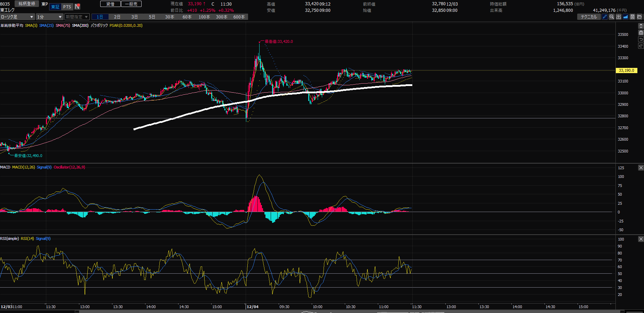Viewport: 644px width, 313px height.
Task: Close the RSI indicator panel
Action: click(641, 239)
